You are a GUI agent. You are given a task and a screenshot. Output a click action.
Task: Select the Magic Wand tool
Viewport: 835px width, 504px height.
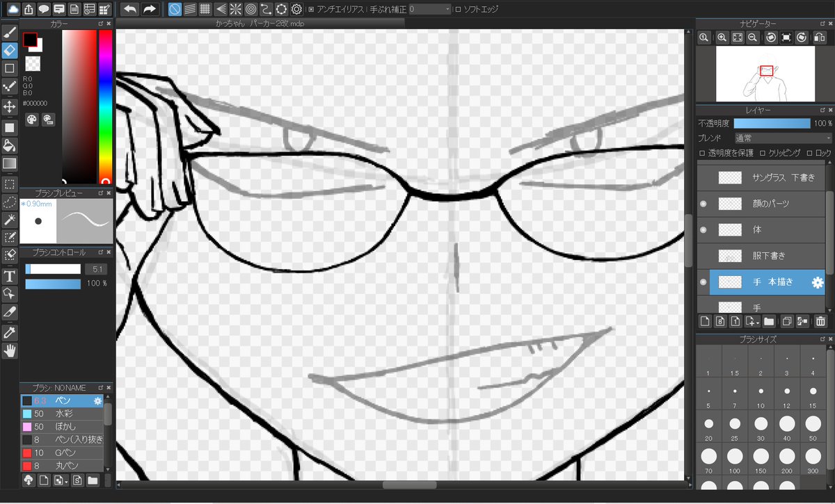[10, 220]
